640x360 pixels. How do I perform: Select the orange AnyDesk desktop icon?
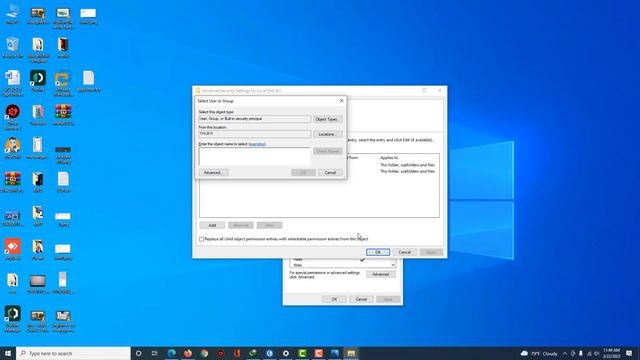(13, 249)
